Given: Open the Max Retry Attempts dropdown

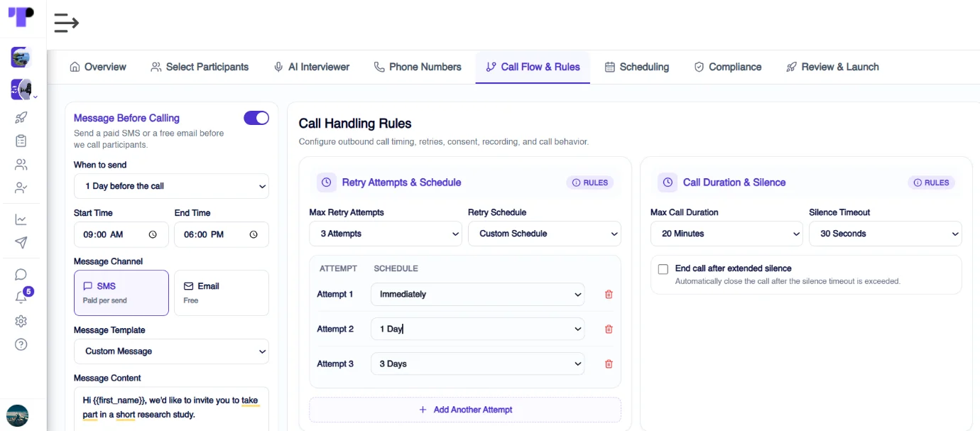Looking at the screenshot, I should [x=386, y=234].
